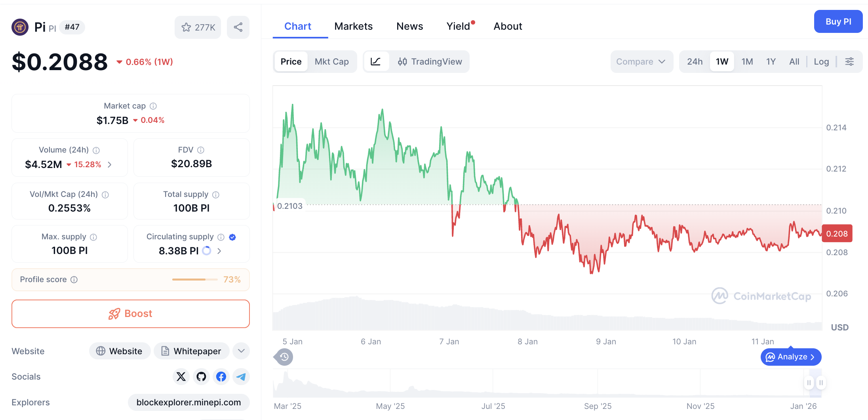
Task: Switch price chart to Mkt Cap
Action: click(332, 61)
